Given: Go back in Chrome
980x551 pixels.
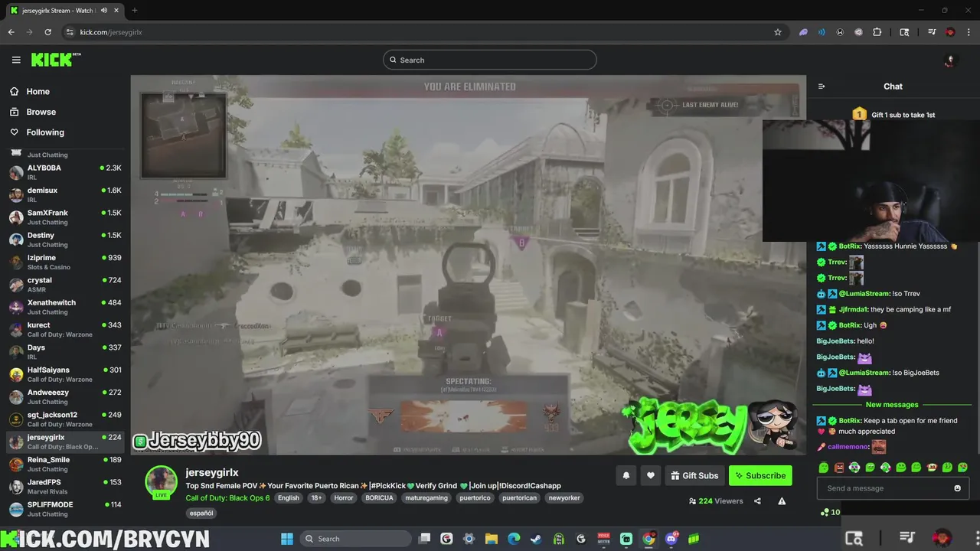Looking at the screenshot, I should [11, 32].
